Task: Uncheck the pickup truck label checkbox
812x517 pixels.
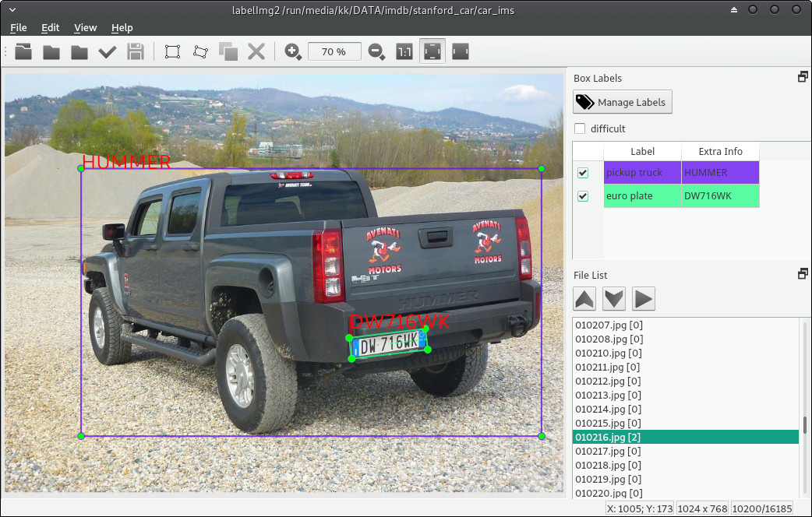Action: click(583, 173)
